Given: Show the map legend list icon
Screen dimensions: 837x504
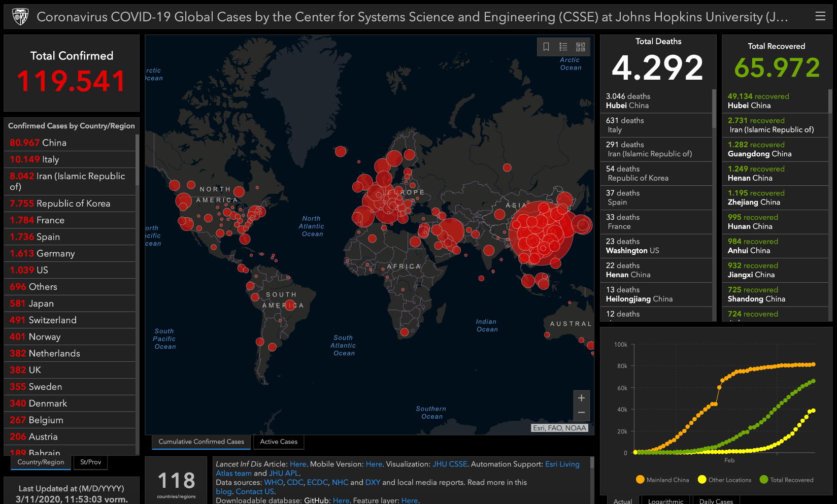Looking at the screenshot, I should [x=563, y=47].
